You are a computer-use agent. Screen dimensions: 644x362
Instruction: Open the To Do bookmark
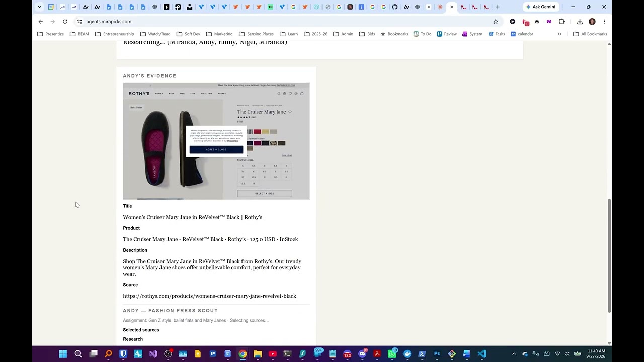[x=422, y=34]
